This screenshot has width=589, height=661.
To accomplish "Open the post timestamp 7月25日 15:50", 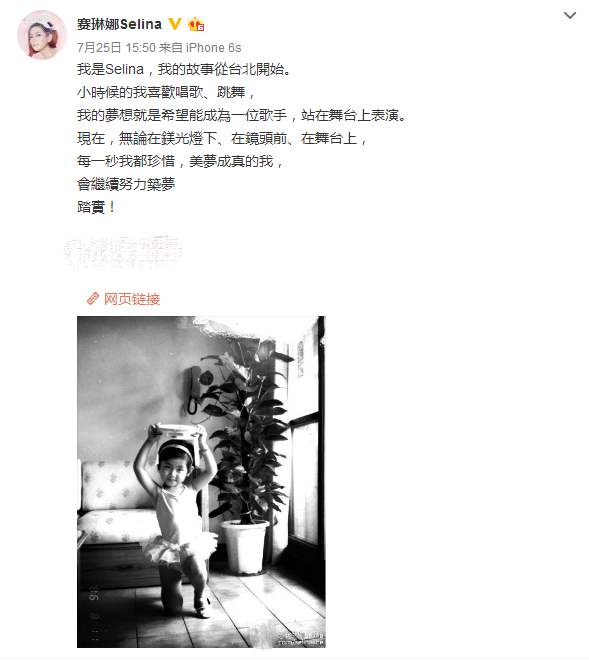I will (116, 48).
